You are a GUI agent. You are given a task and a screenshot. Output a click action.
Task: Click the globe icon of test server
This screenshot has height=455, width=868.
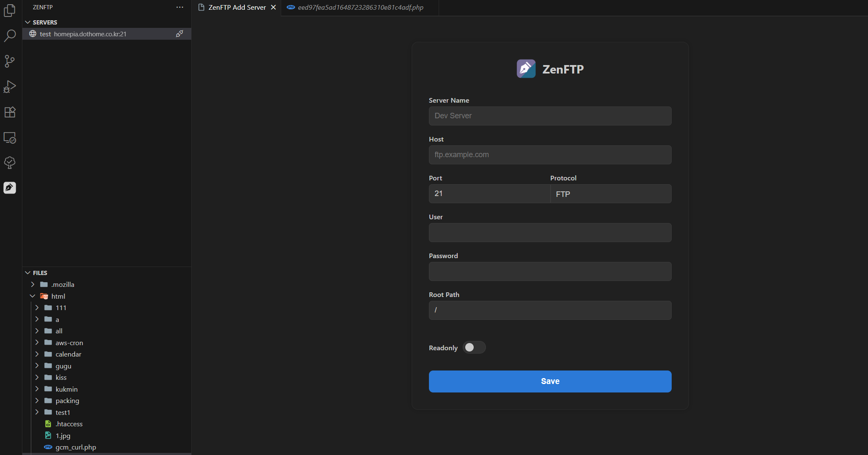[33, 34]
